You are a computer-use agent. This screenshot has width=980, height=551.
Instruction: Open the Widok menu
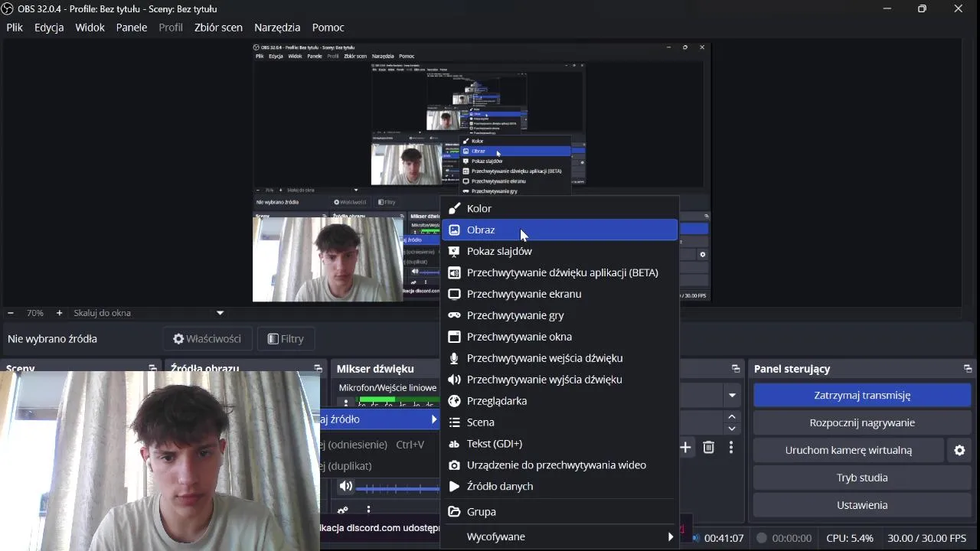[x=90, y=28]
